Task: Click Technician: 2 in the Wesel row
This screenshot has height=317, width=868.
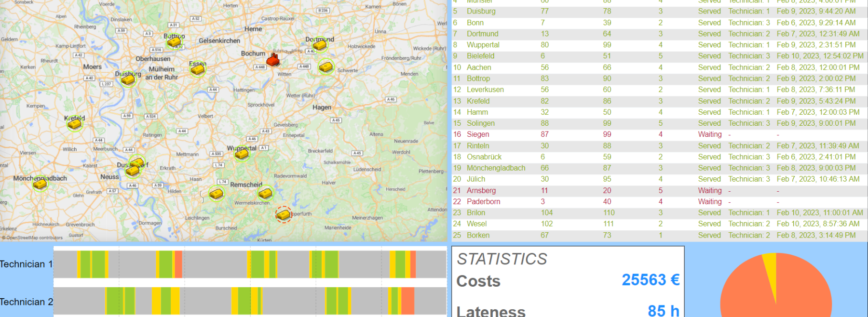Action: click(749, 224)
